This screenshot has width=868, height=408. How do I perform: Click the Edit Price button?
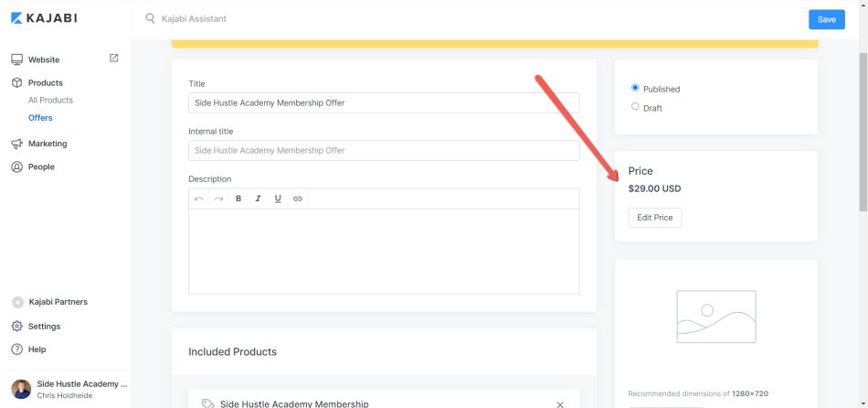coord(655,218)
